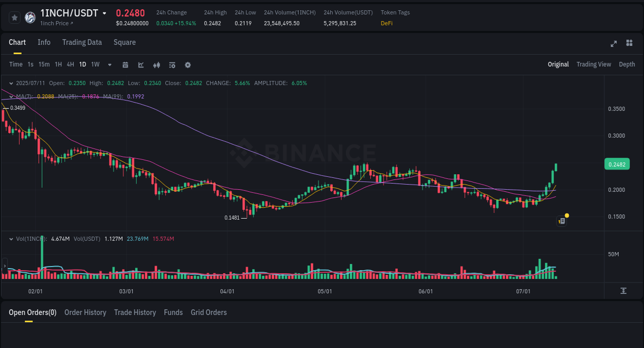Collapse the moving averages MA row
644x348 pixels.
(11, 96)
